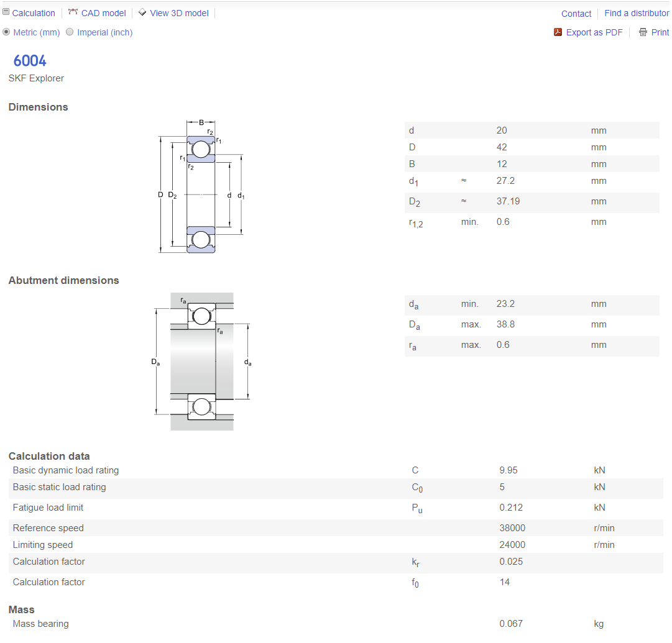672x643 pixels.
Task: Click the Export as PDF link
Action: click(x=594, y=32)
